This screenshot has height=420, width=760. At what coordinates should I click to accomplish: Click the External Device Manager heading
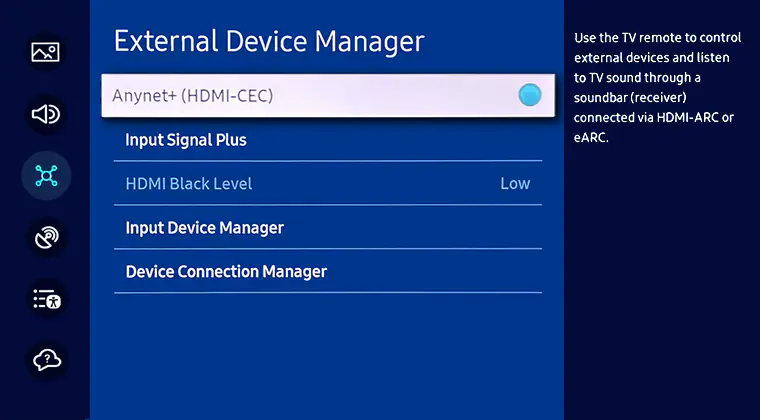point(269,41)
